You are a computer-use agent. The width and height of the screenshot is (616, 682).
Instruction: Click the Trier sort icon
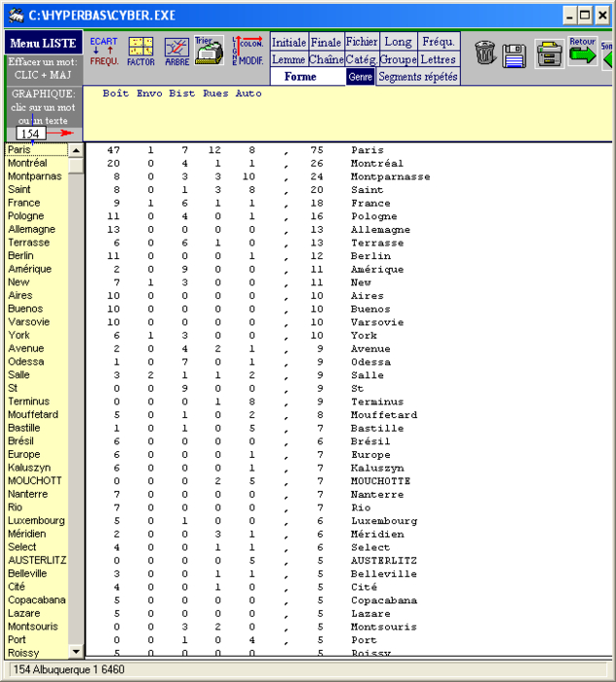(x=209, y=51)
